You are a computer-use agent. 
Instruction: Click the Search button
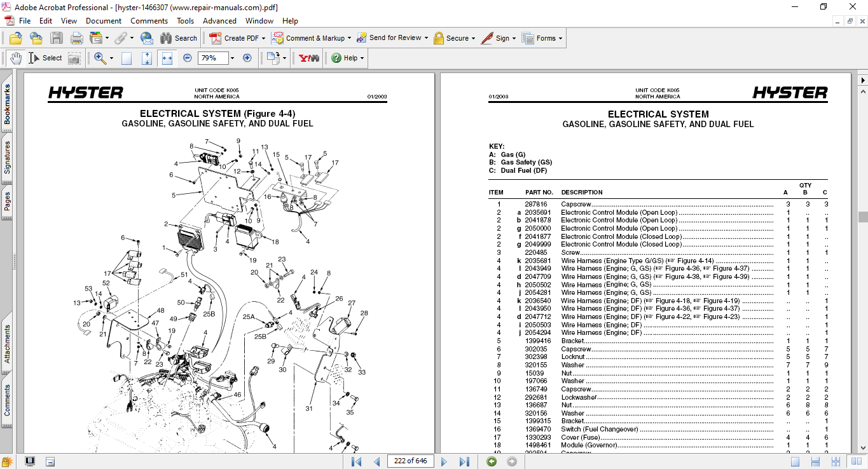coord(179,38)
